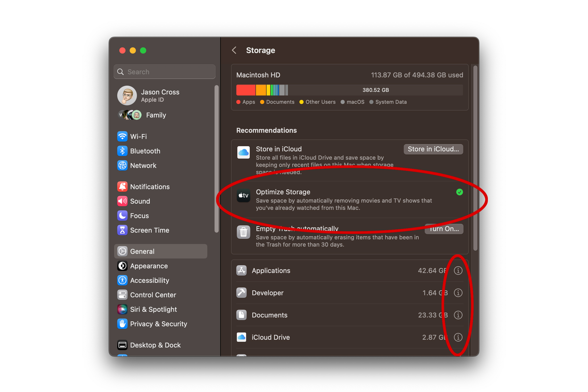588x392 pixels.
Task: Select General in the sidebar
Action: [142, 251]
